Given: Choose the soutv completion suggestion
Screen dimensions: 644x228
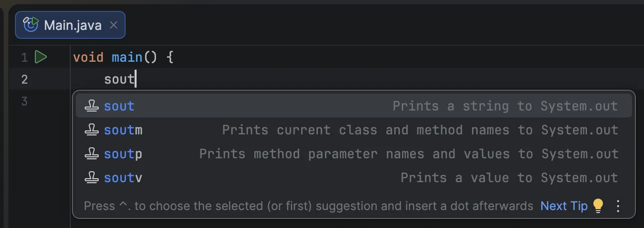Looking at the screenshot, I should click(x=123, y=178).
